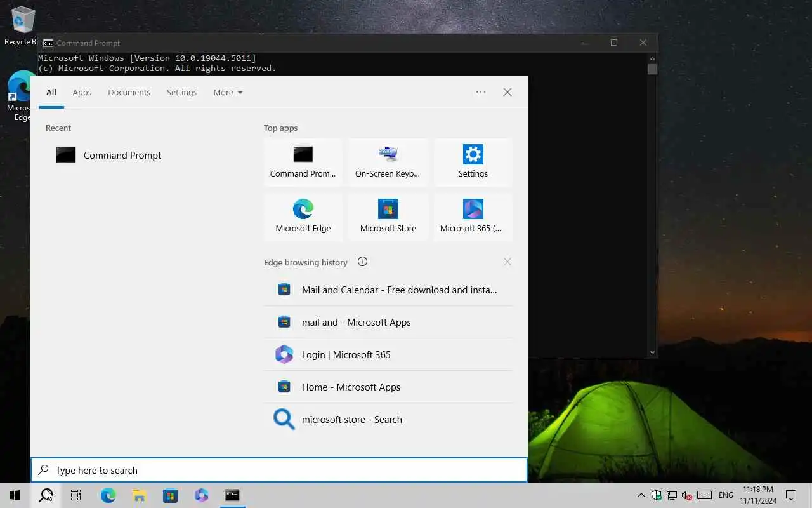
Task: Click the 'Type here to search' box
Action: [x=279, y=470]
